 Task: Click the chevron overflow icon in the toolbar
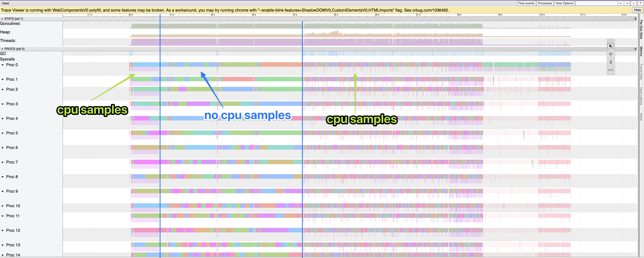click(634, 3)
